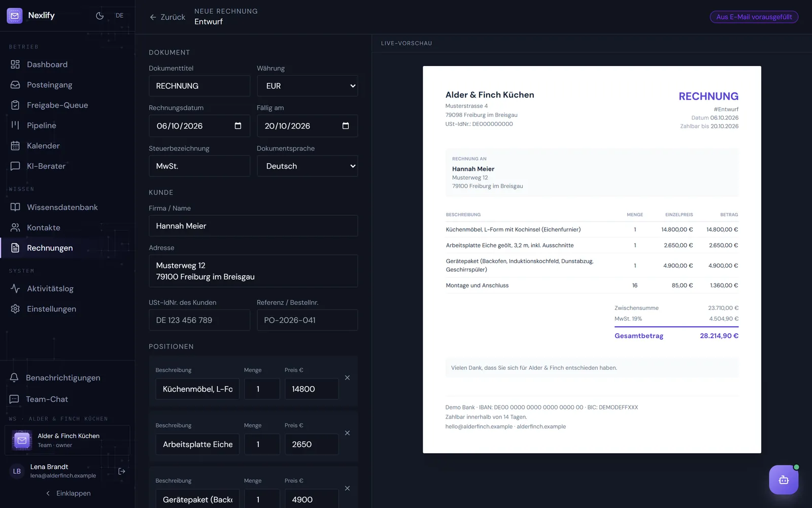Open Dokumentsprache Deutsch dropdown
The height and width of the screenshot is (508, 812).
308,166
